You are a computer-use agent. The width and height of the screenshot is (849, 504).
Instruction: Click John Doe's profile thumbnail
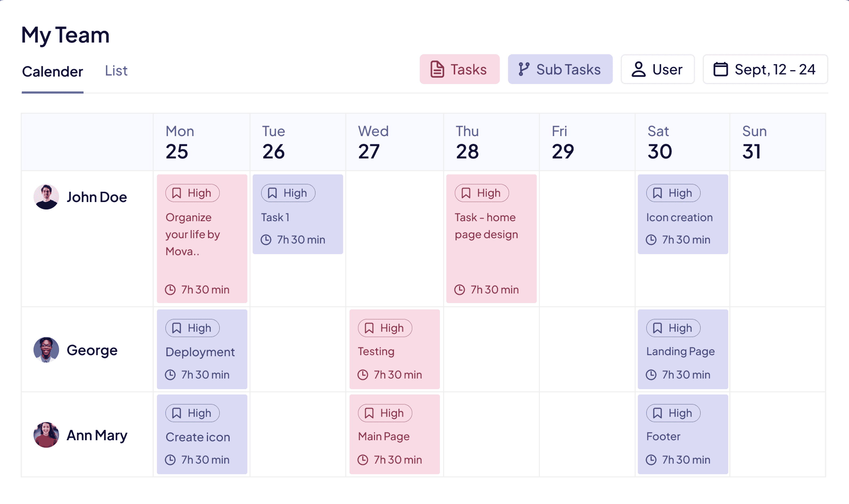pos(47,197)
